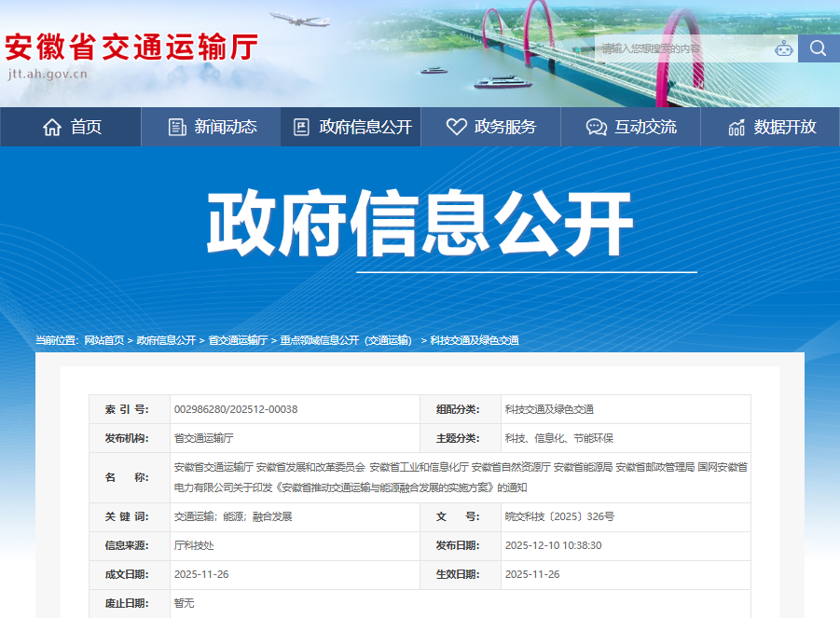840x618 pixels.
Task: Select the 政务服务 navigation item
Action: click(x=505, y=127)
